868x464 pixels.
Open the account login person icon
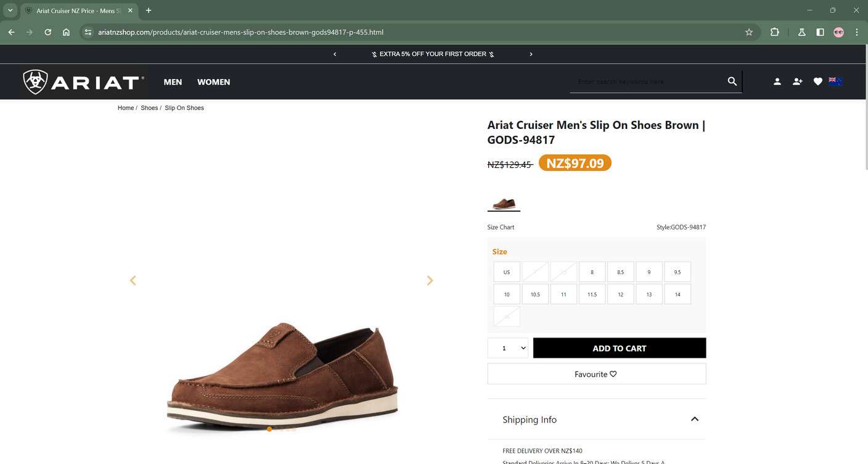click(777, 81)
